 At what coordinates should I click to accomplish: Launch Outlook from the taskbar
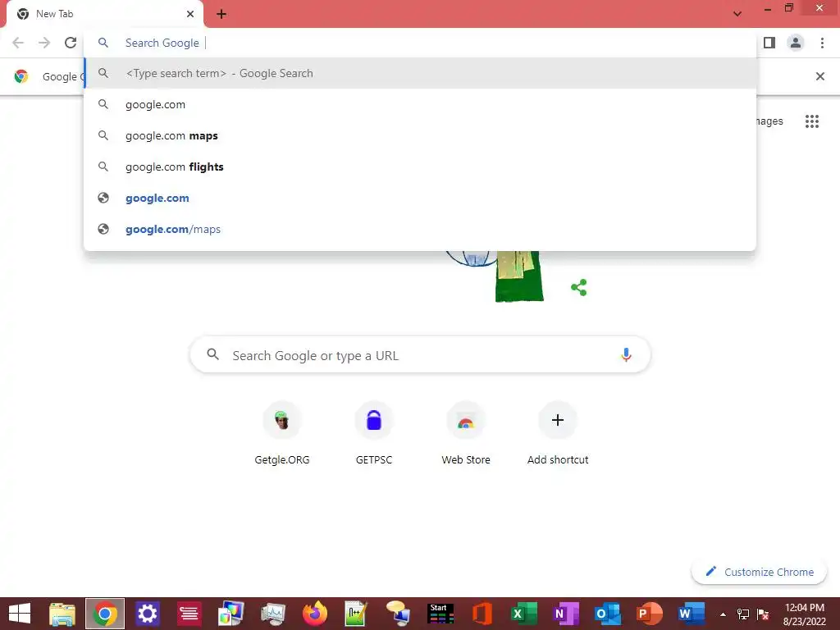coord(608,614)
